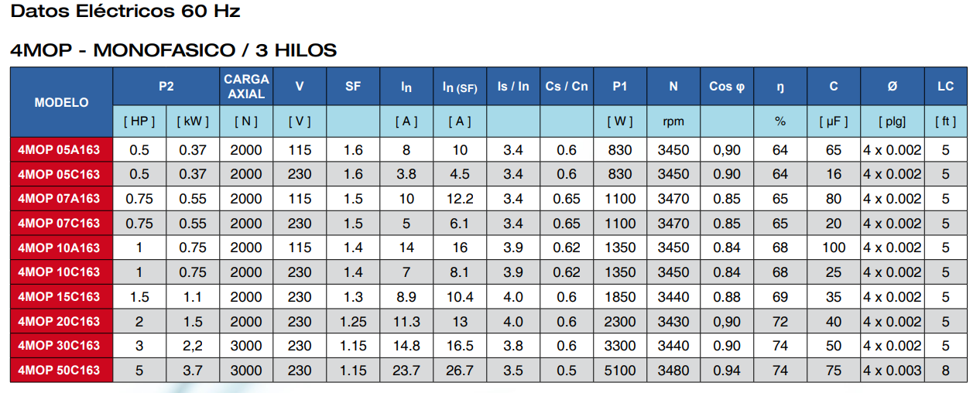980x393 pixels.
Task: Click the Is / In column header
Action: coord(513,87)
